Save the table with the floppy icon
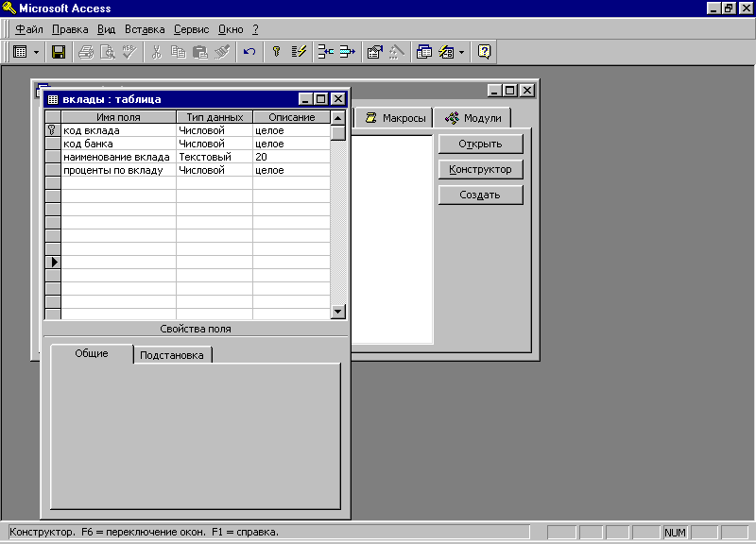Viewport: 756px width, 544px height. 59,52
